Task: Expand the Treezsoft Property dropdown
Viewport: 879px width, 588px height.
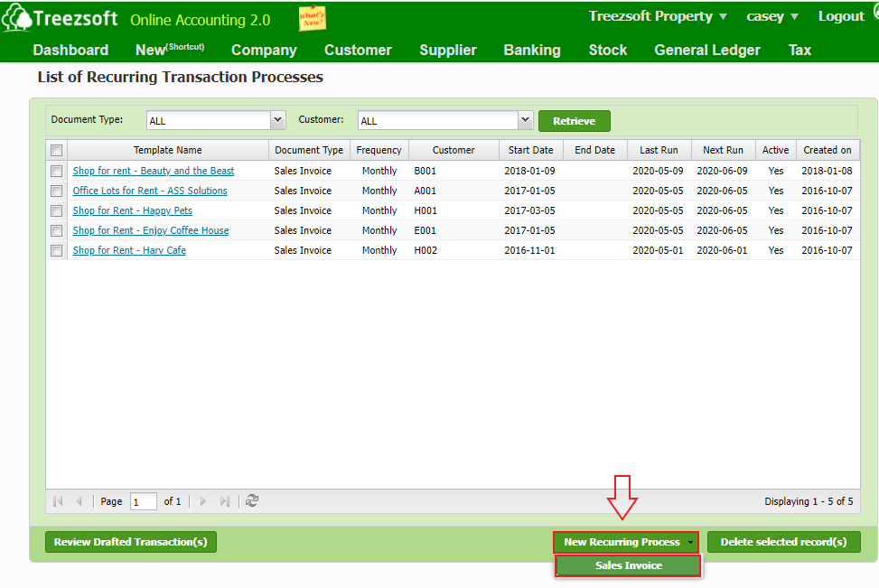Action: (657, 15)
